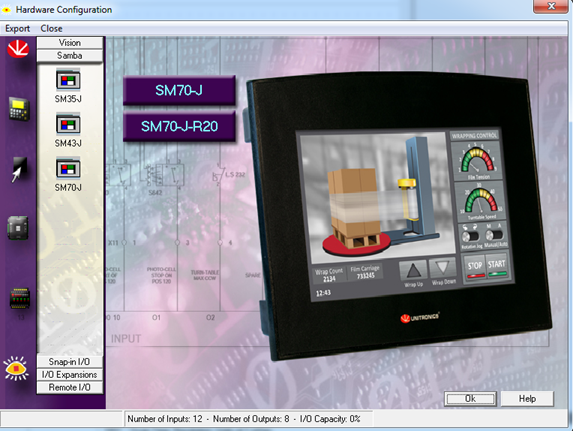Click the yellow eye vision icon
Screen dimensions: 573x431
[16, 368]
